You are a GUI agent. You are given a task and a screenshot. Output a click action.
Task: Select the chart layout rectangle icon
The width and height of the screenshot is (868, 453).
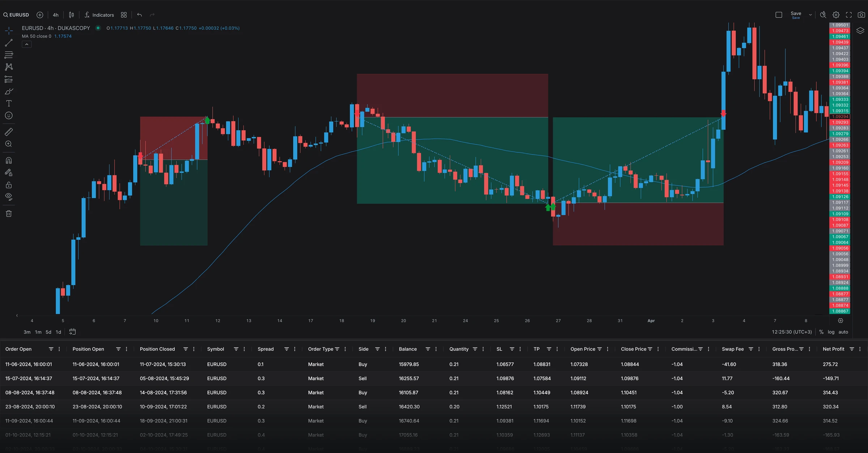coord(779,15)
